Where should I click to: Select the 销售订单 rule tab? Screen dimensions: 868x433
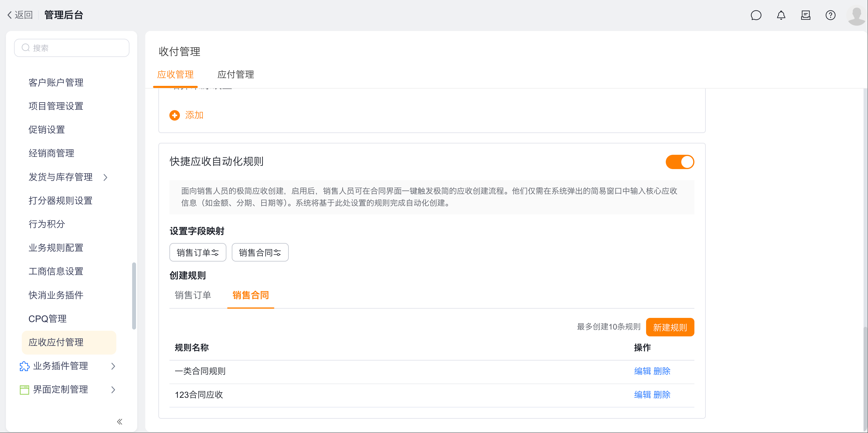coord(193,295)
